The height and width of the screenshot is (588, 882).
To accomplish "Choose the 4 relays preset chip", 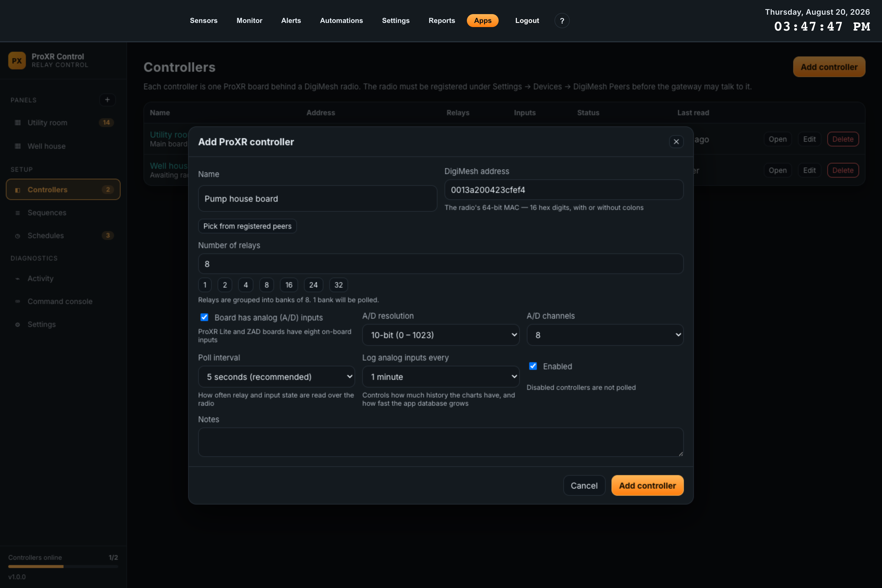I will tap(245, 285).
